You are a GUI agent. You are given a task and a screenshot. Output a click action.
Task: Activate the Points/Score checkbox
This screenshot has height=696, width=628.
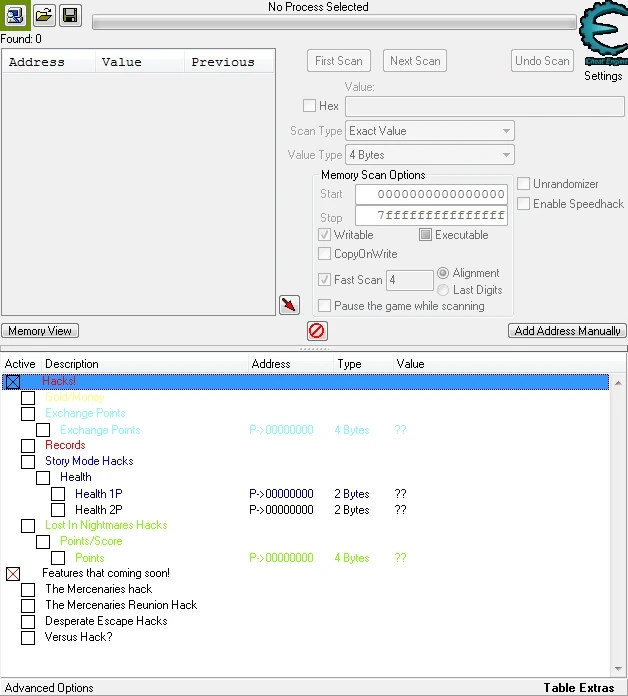43,542
